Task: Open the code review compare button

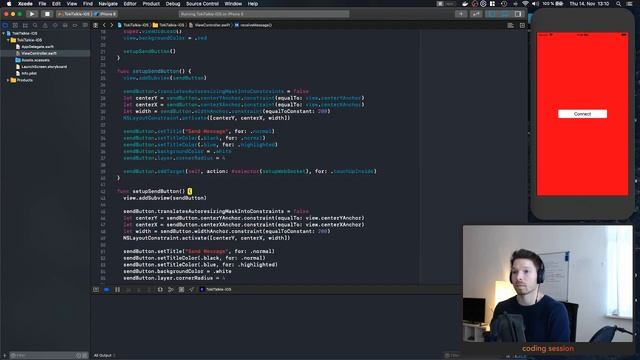Action: pos(476,14)
